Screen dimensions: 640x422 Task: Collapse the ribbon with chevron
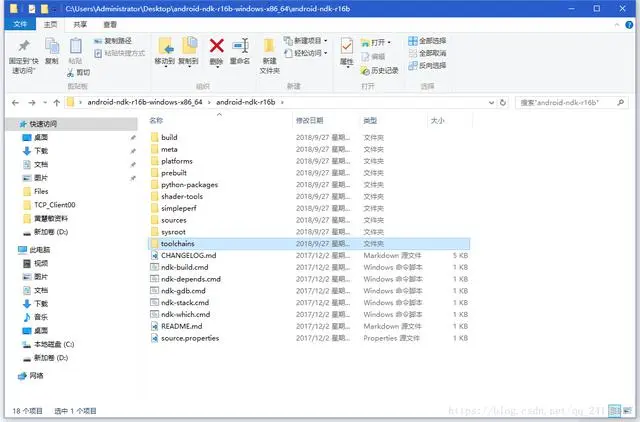(x=616, y=25)
